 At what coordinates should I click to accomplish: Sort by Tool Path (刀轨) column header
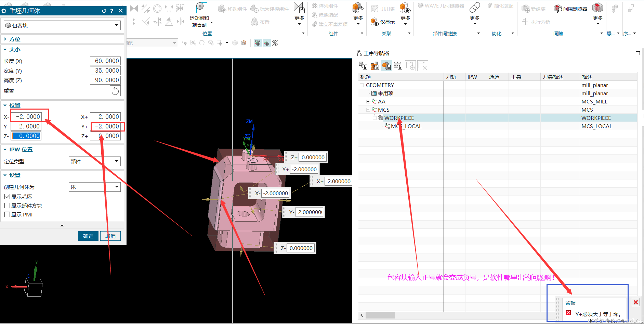tap(454, 77)
